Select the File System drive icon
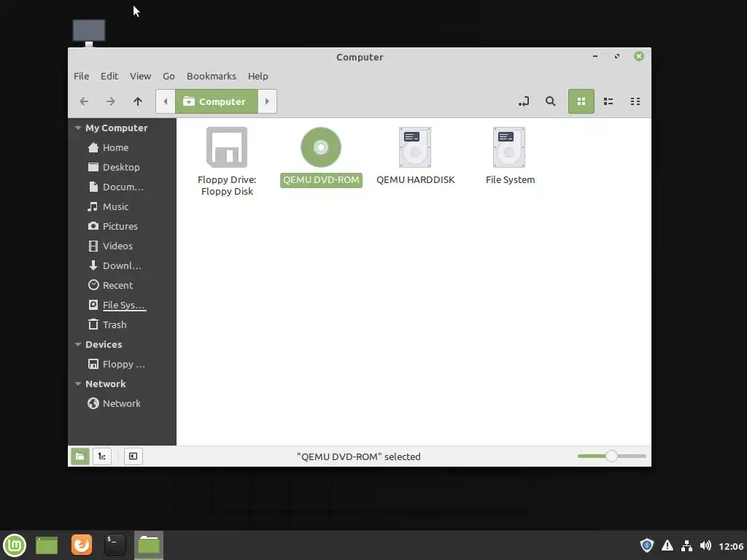The image size is (747, 560). pyautogui.click(x=509, y=147)
